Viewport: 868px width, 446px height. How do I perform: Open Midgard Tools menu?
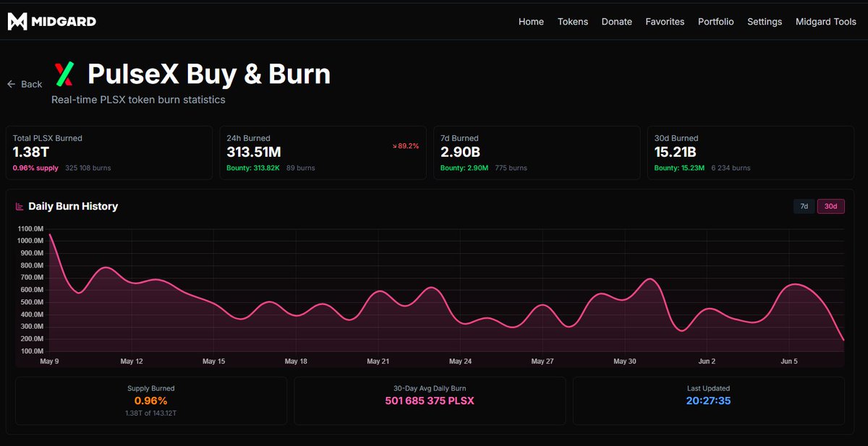826,22
